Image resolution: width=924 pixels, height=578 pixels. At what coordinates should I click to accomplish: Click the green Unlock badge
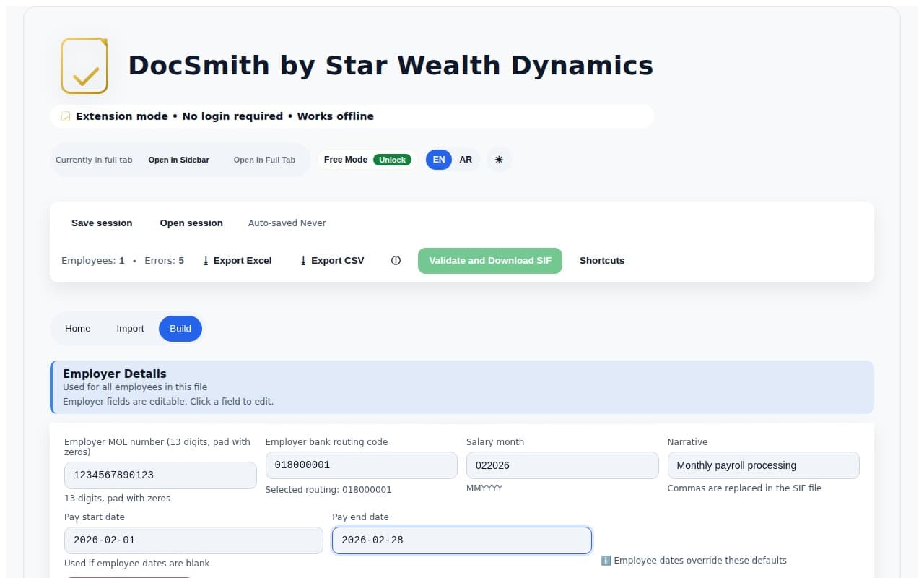pos(392,160)
